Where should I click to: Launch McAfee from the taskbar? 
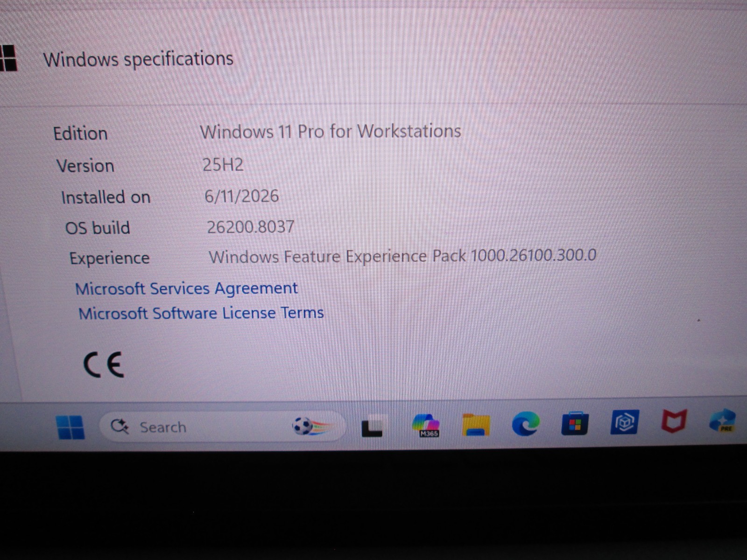point(674,420)
